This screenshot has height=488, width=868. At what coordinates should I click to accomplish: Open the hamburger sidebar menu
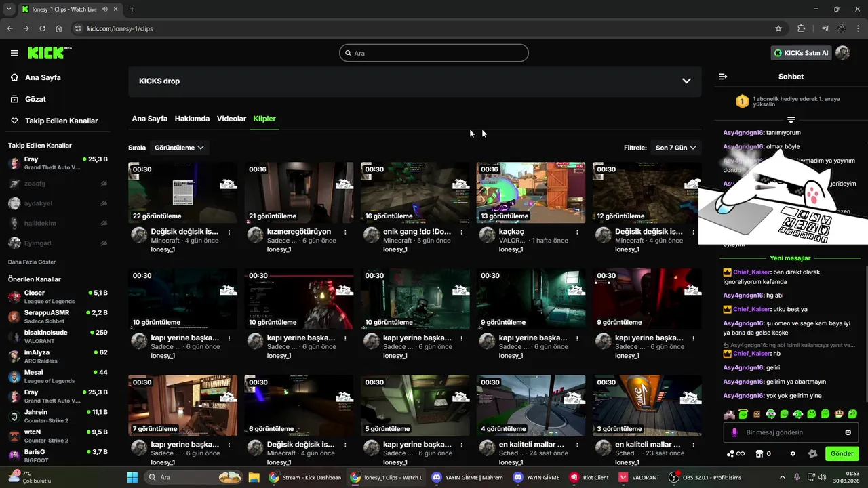[14, 53]
